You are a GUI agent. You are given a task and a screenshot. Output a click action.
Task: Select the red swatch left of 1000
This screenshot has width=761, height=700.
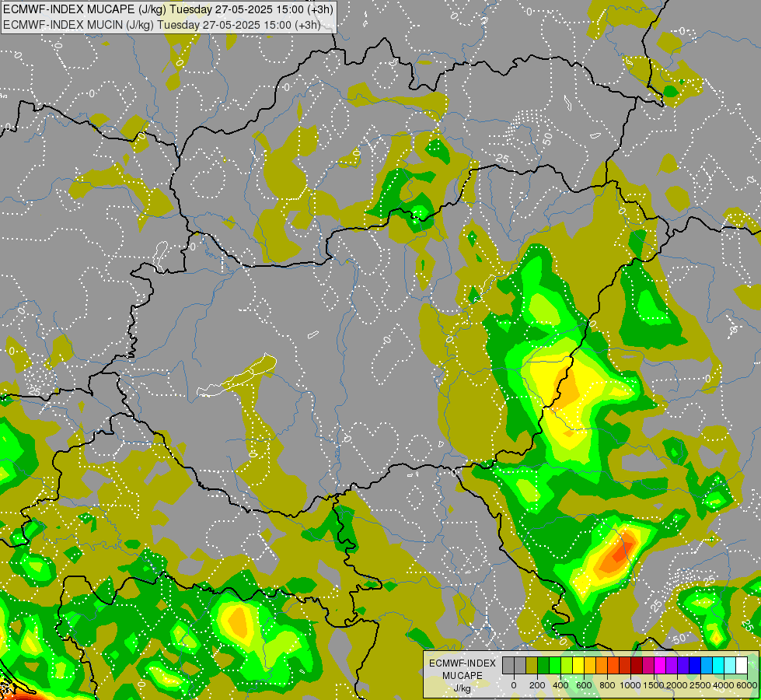[625, 666]
